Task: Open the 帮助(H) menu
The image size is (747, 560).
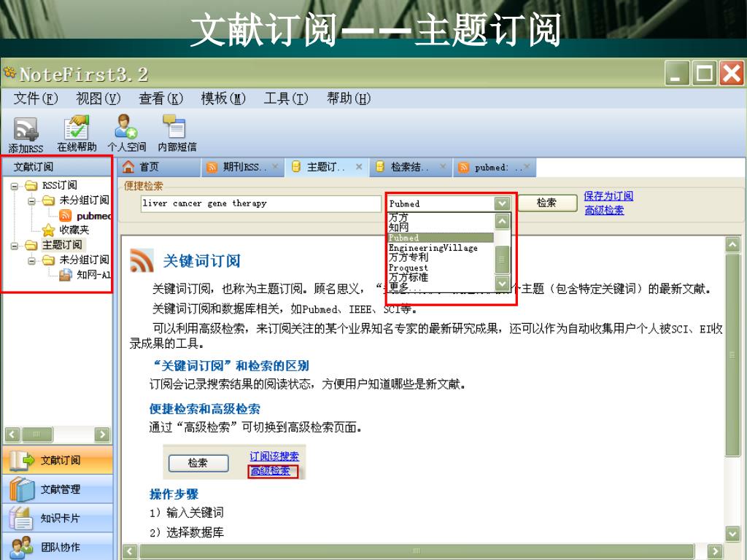Action: (349, 98)
